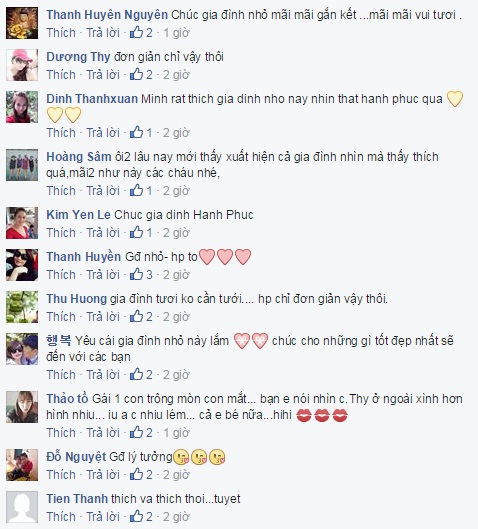Click Thích under Kim Yen Le's comment
Viewport: 478px width, 529px height.
point(61,232)
